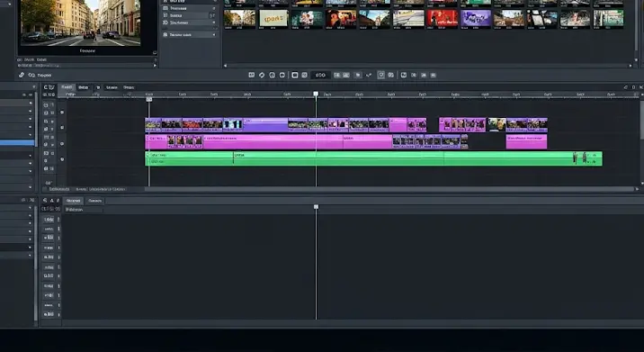Screen dimensions: 644x352
Task: Select the long green audio clip
Action: pos(374,158)
